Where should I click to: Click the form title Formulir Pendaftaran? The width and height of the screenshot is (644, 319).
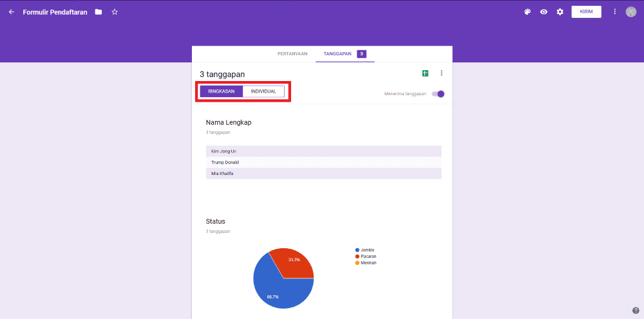(x=55, y=12)
